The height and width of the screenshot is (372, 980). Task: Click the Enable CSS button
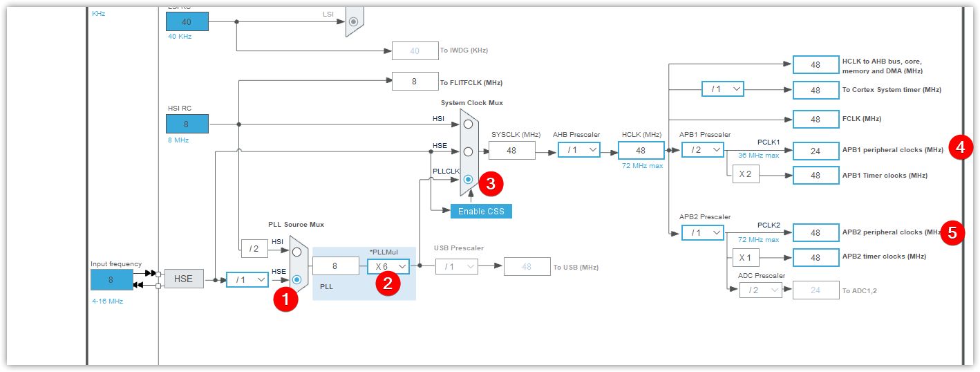[x=482, y=211]
